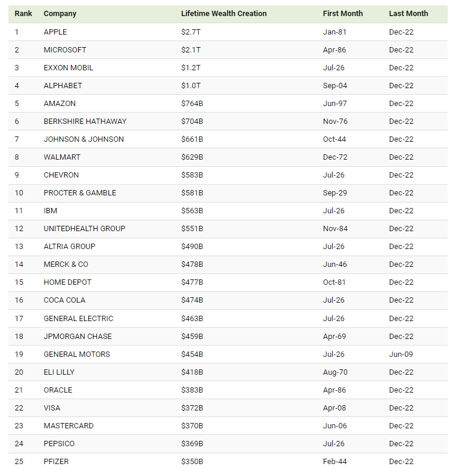Click the Company column header
The height and width of the screenshot is (476, 456).
point(60,14)
